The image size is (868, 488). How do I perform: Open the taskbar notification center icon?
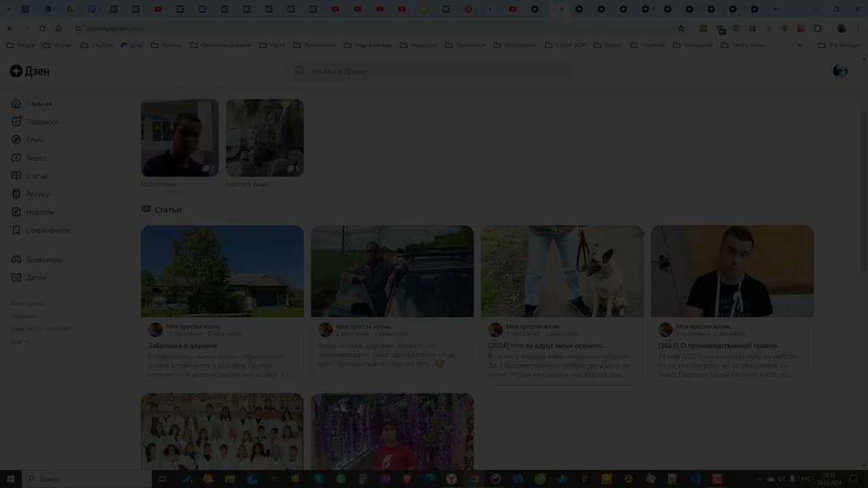coord(853,479)
